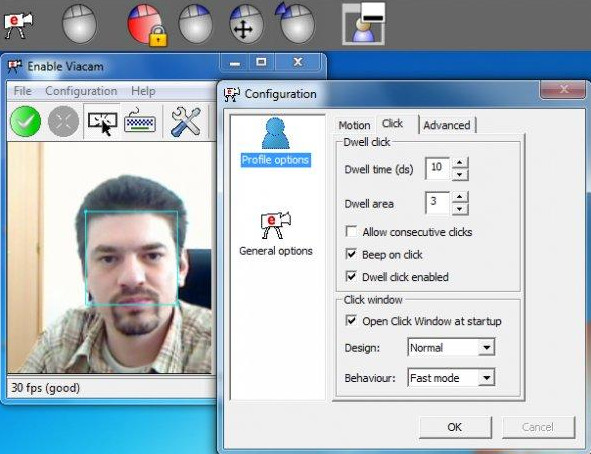Open the File menu
The image size is (591, 454).
click(x=22, y=91)
